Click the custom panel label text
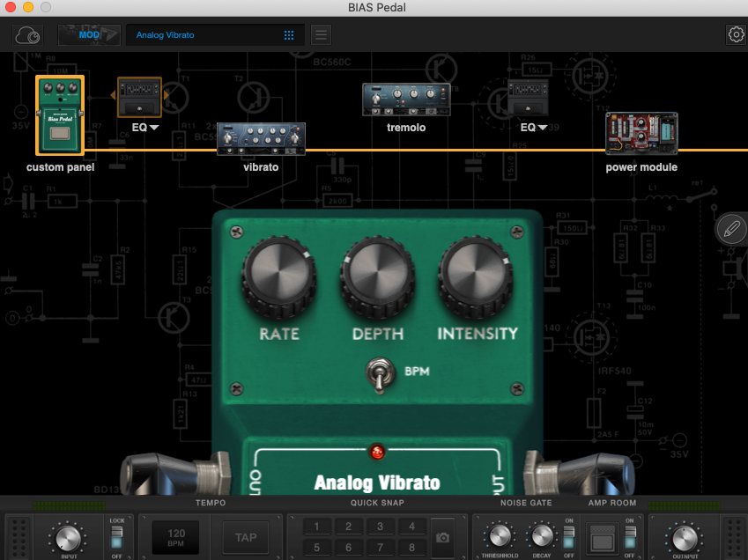Screen dimensions: 748x560 (x=60, y=167)
